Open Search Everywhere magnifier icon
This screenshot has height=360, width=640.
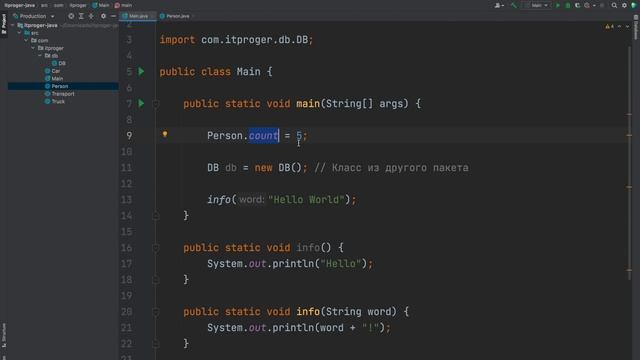(x=614, y=5)
